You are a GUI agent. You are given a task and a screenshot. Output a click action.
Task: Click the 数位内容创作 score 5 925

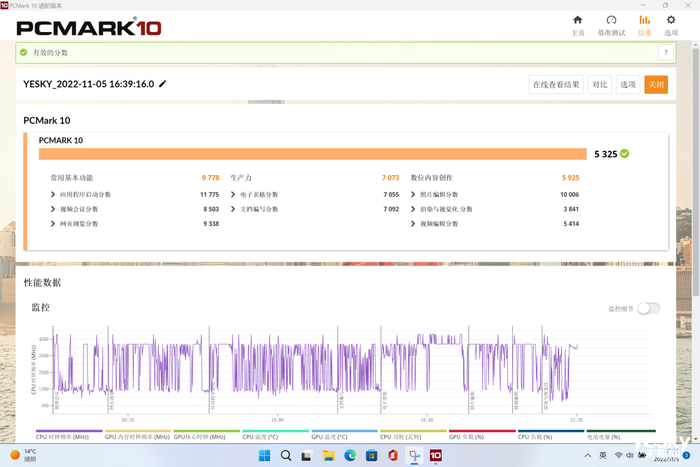pos(570,178)
